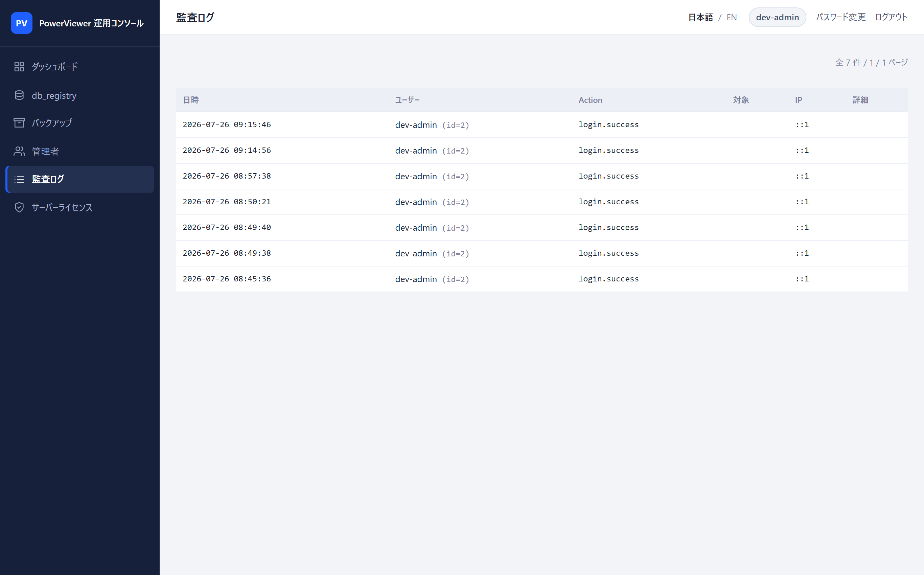Viewport: 924px width, 575px height.
Task: Click the dev-admin user badge
Action: coord(777,17)
